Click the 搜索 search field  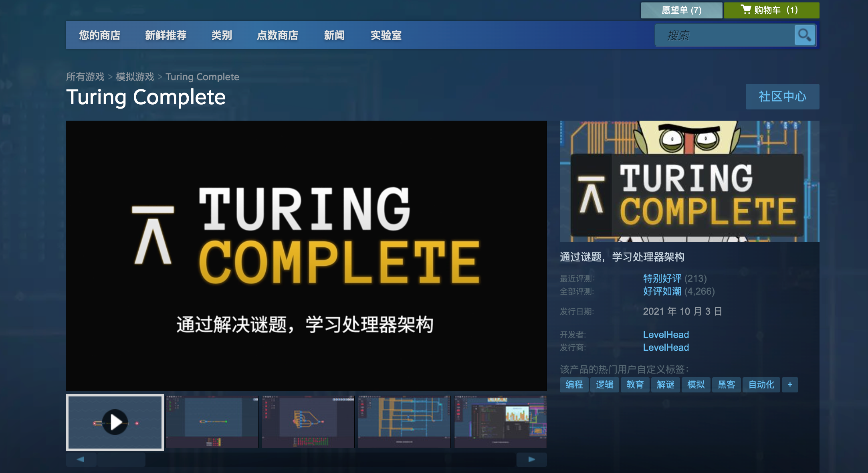pos(725,35)
